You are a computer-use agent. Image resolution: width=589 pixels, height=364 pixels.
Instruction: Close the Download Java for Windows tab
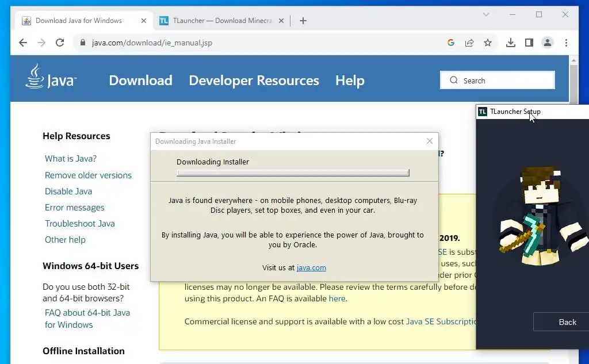click(143, 21)
